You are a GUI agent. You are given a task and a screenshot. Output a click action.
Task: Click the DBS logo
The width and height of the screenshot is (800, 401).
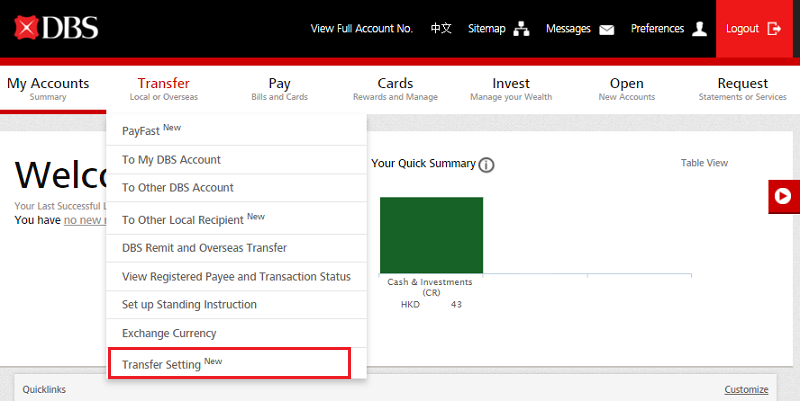pyautogui.click(x=56, y=28)
